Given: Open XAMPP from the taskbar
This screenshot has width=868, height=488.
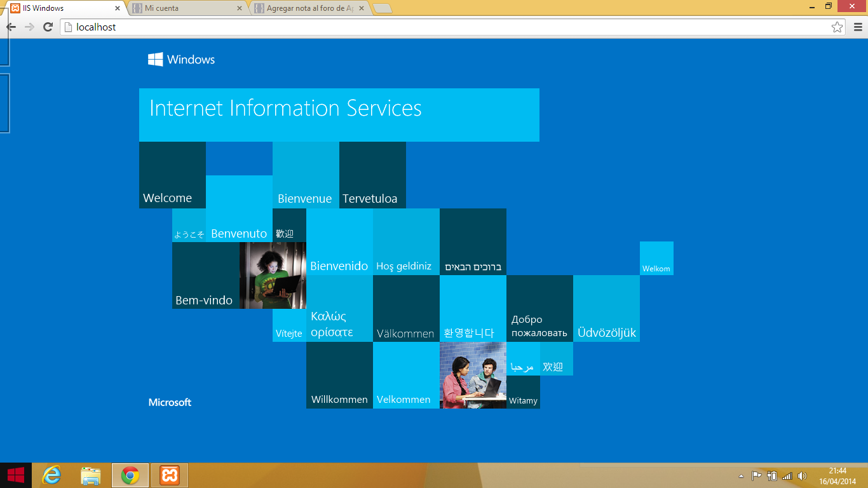Looking at the screenshot, I should (170, 475).
